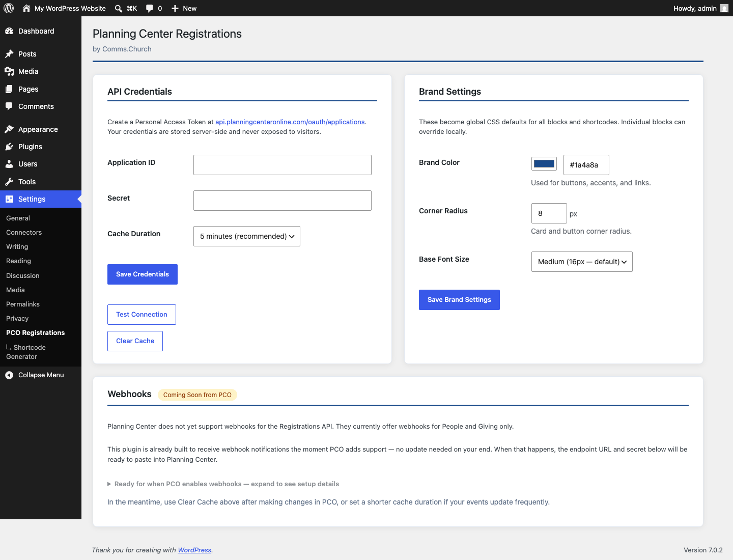Click the Version 7.0.2 footer text
Image resolution: width=733 pixels, height=560 pixels.
click(703, 550)
